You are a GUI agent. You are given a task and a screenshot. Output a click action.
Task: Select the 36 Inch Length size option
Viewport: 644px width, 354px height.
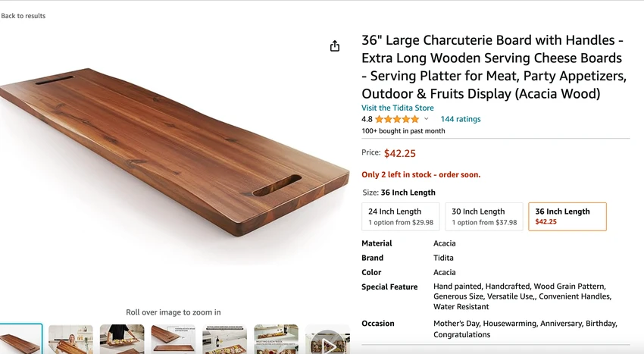(x=567, y=216)
